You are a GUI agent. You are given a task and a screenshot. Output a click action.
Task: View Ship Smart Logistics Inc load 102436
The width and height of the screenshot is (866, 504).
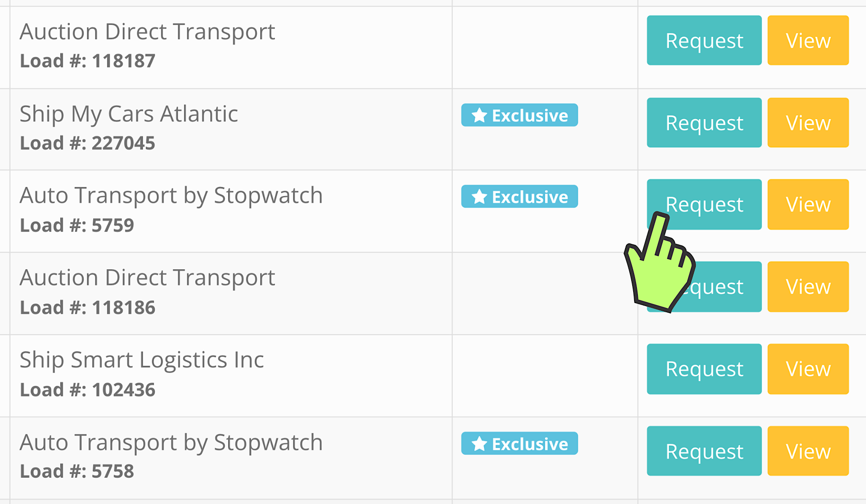point(808,369)
